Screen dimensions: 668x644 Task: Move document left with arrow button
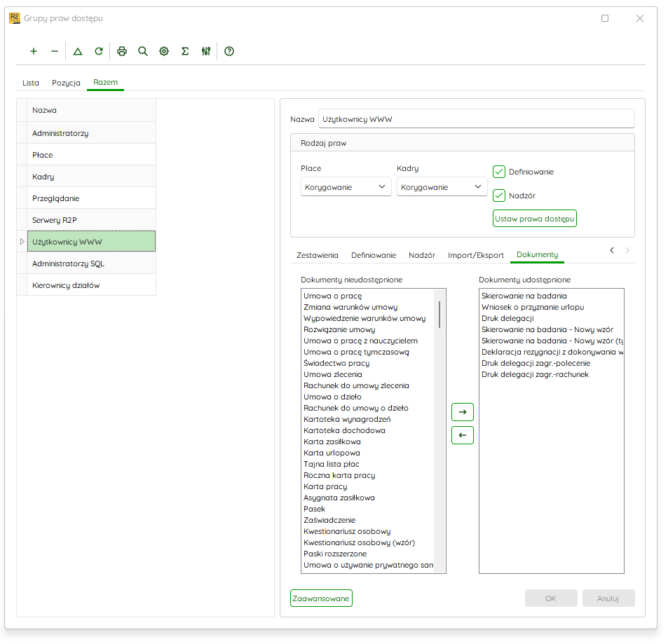coord(463,435)
